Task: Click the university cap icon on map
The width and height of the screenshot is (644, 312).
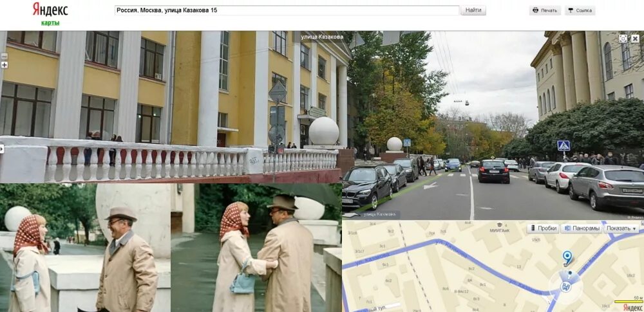Action: pos(500,225)
